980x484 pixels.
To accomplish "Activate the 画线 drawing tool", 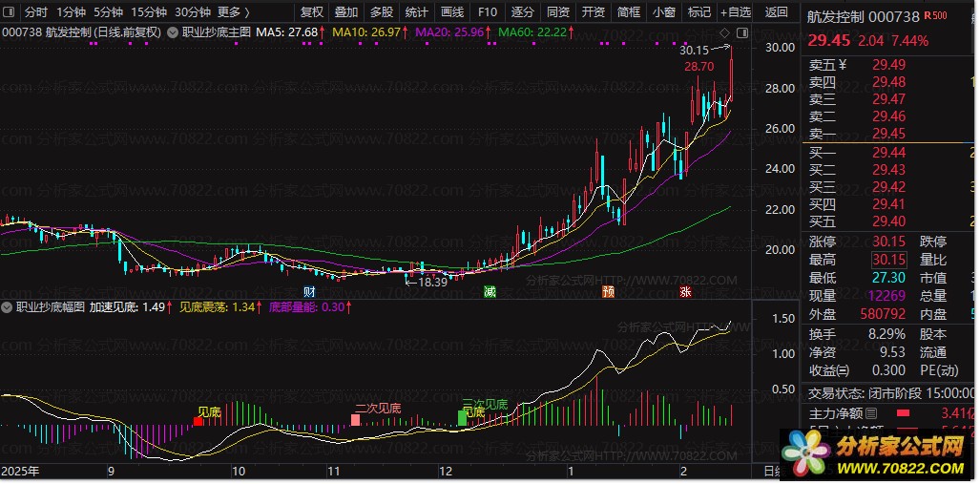I will click(452, 11).
